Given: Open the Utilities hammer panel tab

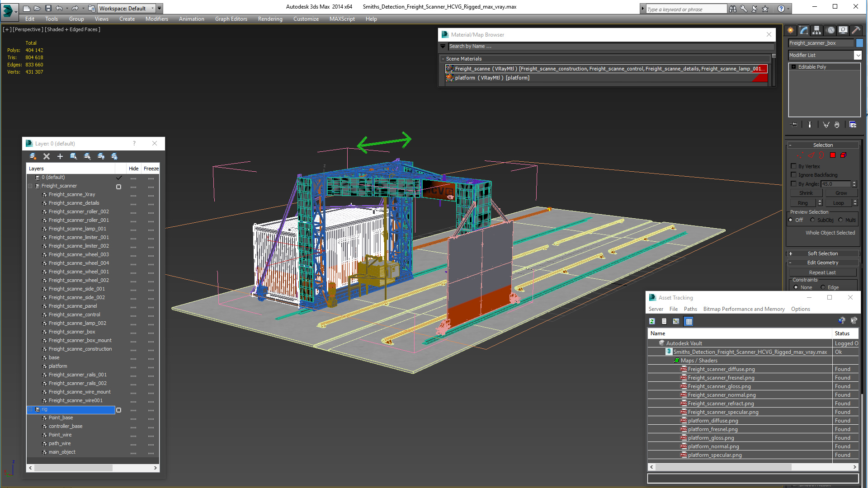Looking at the screenshot, I should pos(856,30).
